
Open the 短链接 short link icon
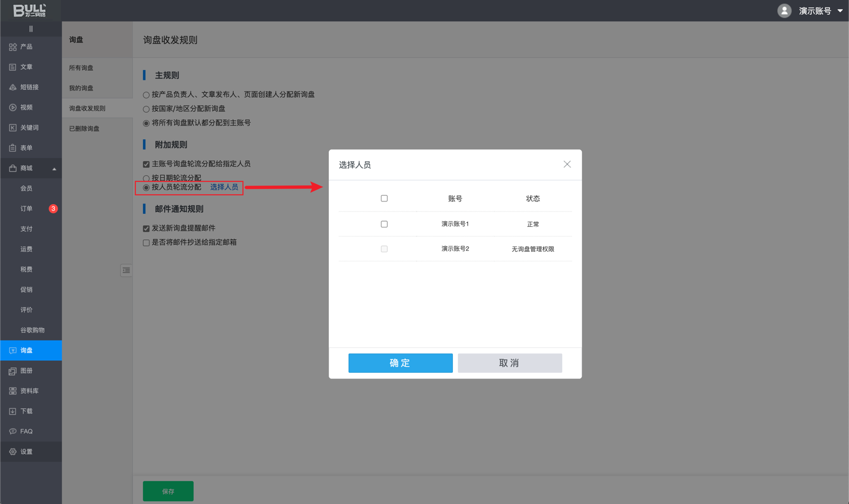click(x=12, y=87)
